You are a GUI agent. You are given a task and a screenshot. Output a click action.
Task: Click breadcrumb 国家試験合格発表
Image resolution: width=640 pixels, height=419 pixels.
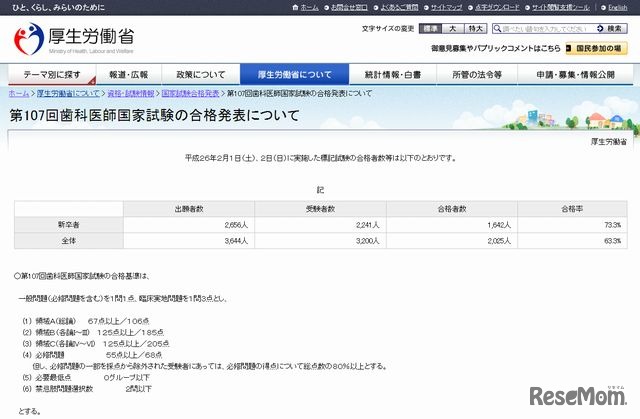pos(190,93)
